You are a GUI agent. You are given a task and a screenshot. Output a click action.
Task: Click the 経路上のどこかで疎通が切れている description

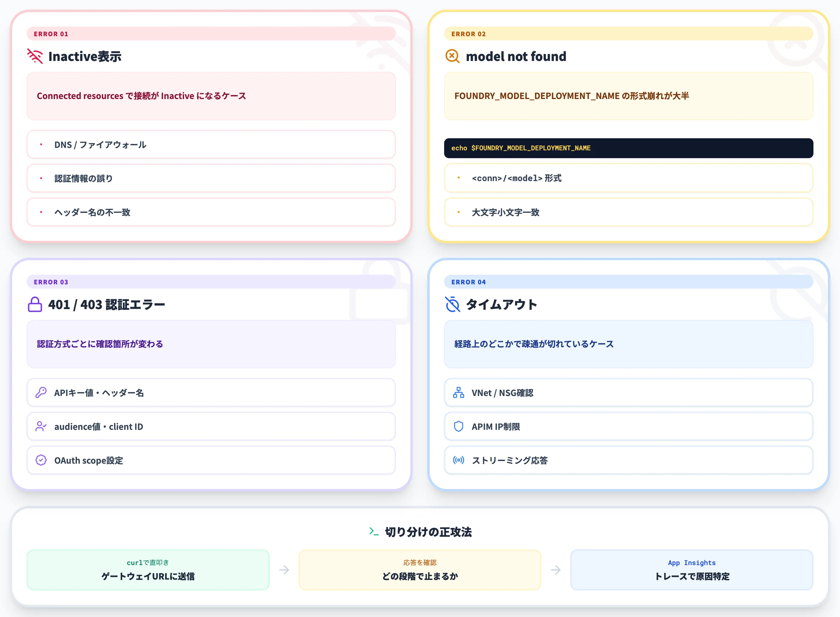629,344
